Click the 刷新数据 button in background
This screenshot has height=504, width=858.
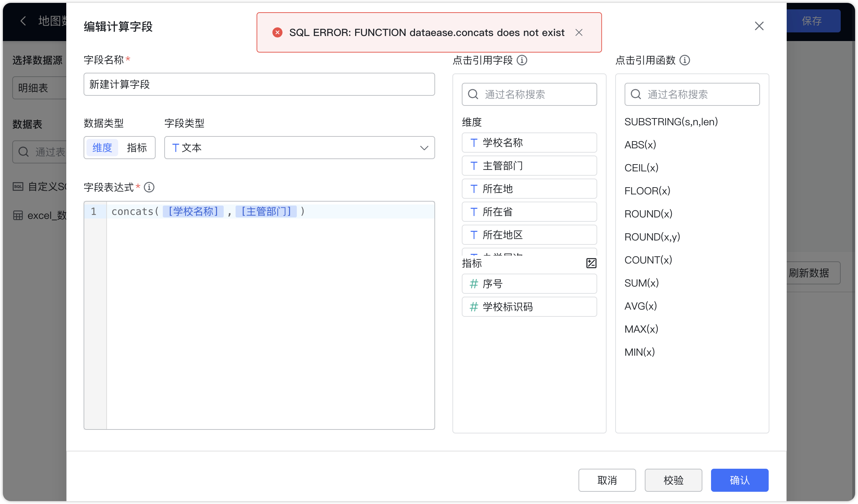click(x=813, y=273)
